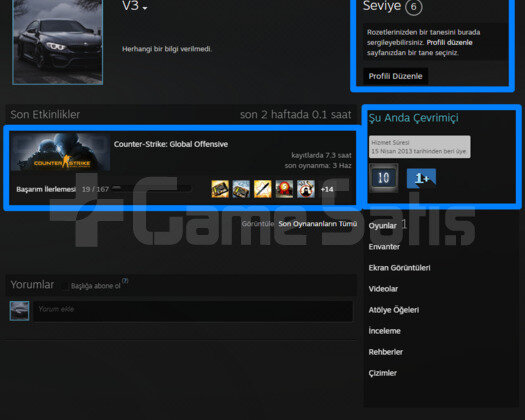Open Atölye Öğeleri link
This screenshot has height=420, width=525.
pyautogui.click(x=394, y=310)
